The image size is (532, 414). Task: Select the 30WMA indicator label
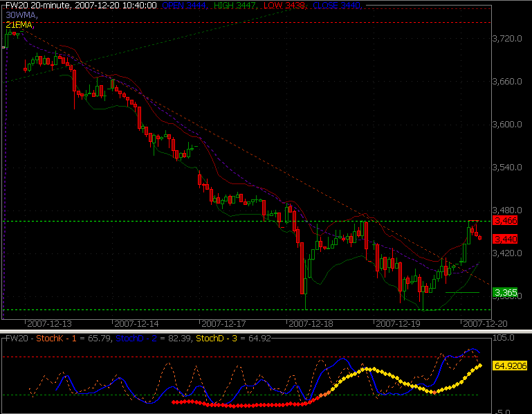[x=21, y=15]
